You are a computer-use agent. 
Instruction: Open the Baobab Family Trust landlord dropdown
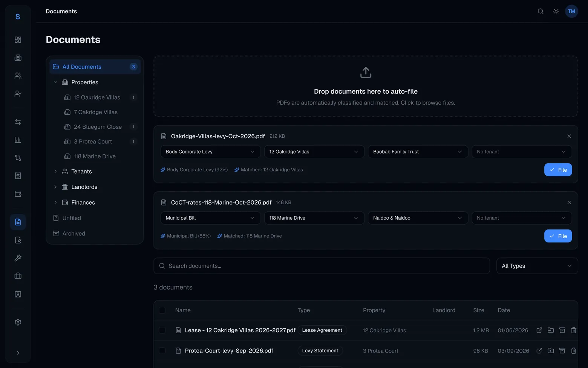coord(418,152)
